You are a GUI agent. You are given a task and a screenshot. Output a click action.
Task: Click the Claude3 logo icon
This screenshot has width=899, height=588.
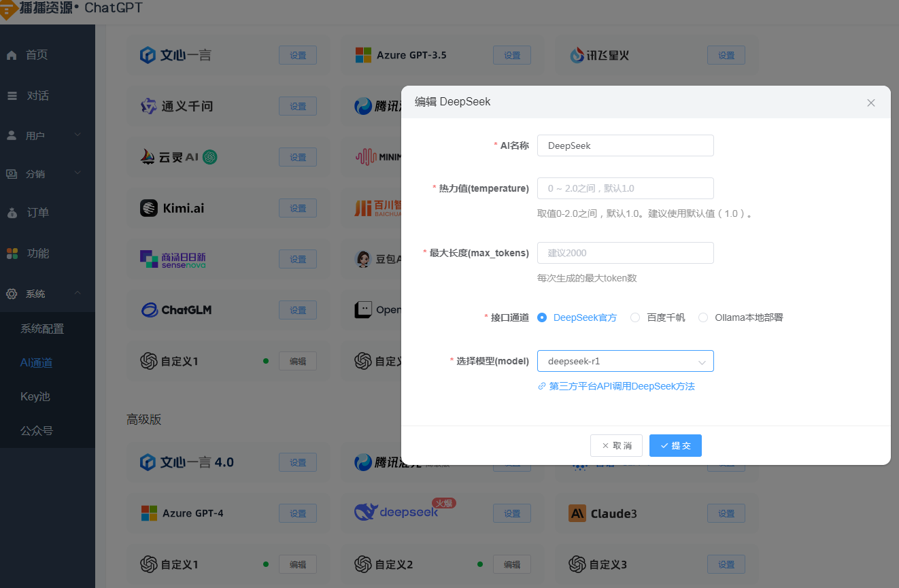pyautogui.click(x=577, y=513)
